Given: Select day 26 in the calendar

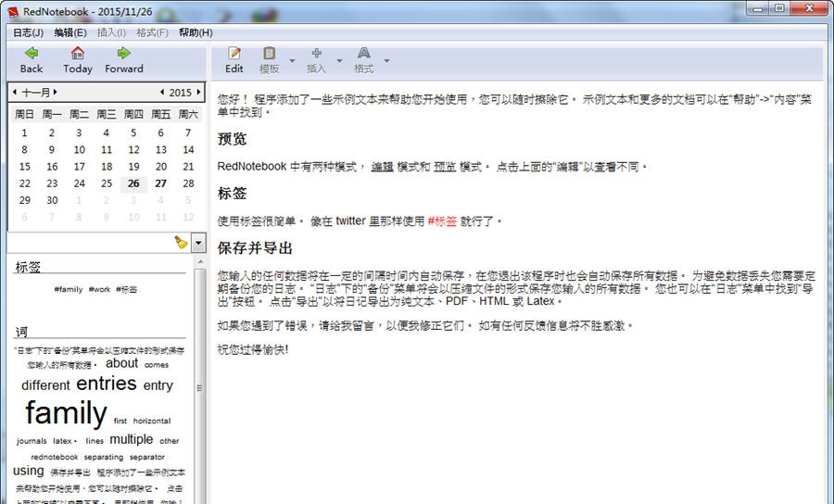Looking at the screenshot, I should click(x=133, y=183).
